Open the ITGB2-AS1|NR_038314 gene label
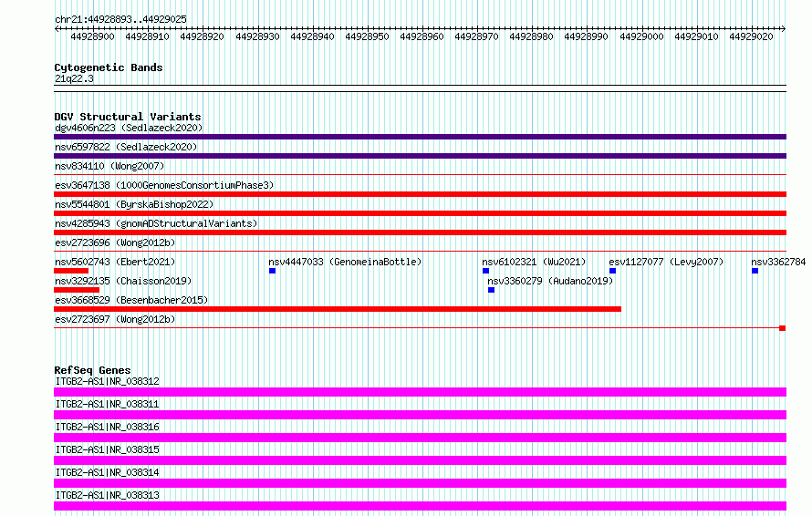Screen dimensions: 812x516 click(107, 472)
